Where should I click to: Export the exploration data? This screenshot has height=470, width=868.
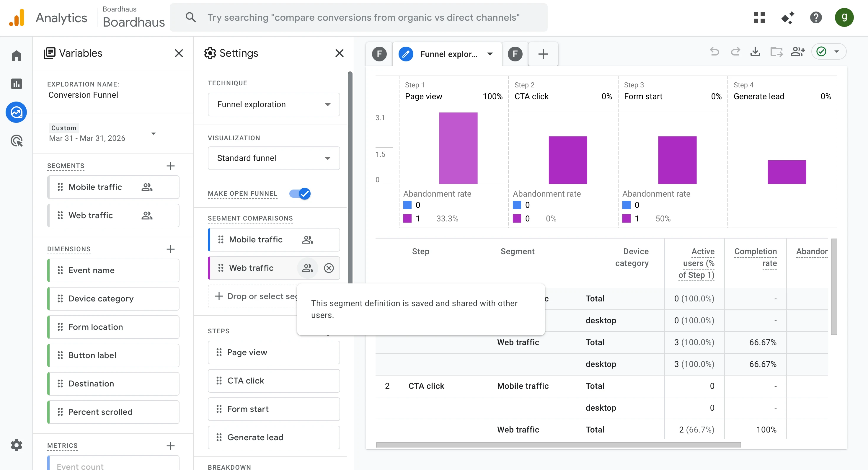point(756,52)
